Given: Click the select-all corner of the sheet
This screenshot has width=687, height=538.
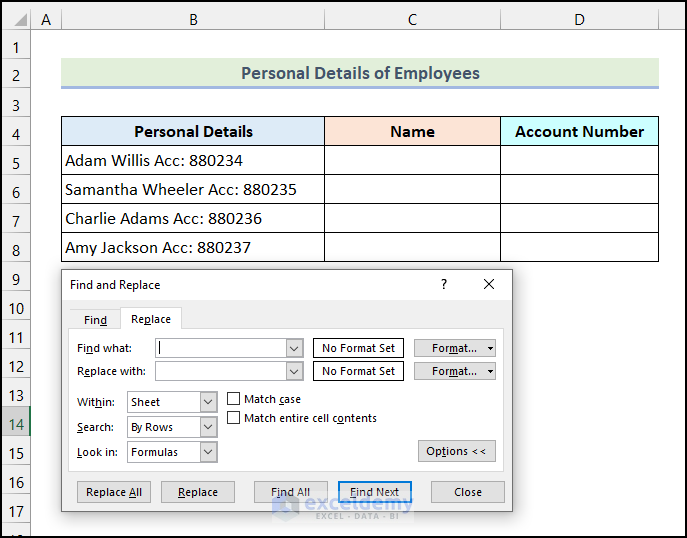Looking at the screenshot, I should [x=15, y=19].
